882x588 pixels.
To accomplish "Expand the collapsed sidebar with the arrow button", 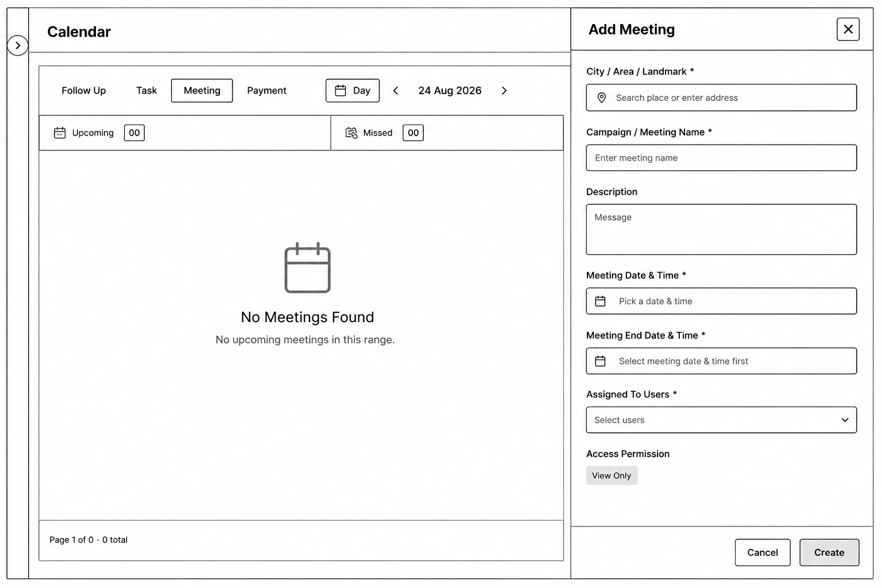I will pyautogui.click(x=18, y=45).
